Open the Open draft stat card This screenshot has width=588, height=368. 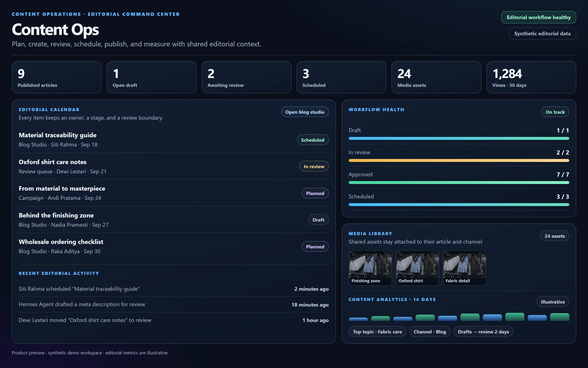pos(151,77)
